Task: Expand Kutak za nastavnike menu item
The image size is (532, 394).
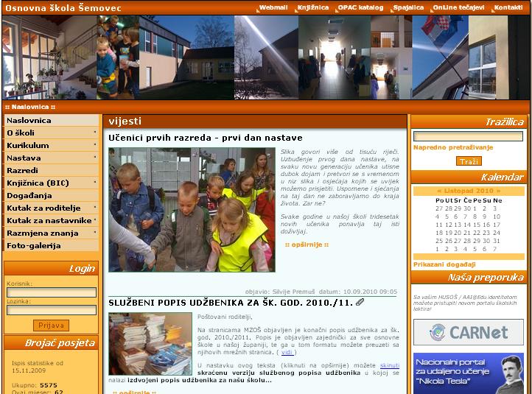Action: [x=52, y=221]
